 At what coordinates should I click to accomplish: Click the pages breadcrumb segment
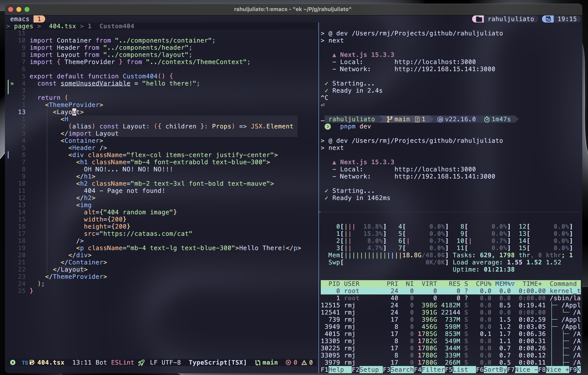coord(23,26)
